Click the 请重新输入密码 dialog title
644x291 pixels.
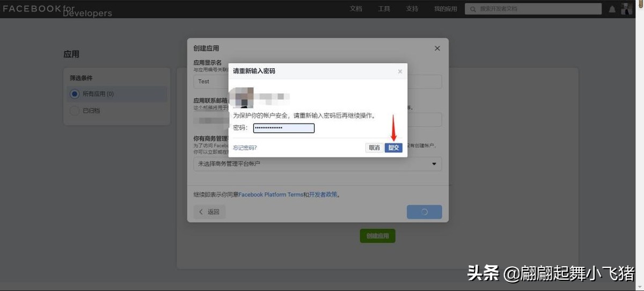(x=254, y=71)
